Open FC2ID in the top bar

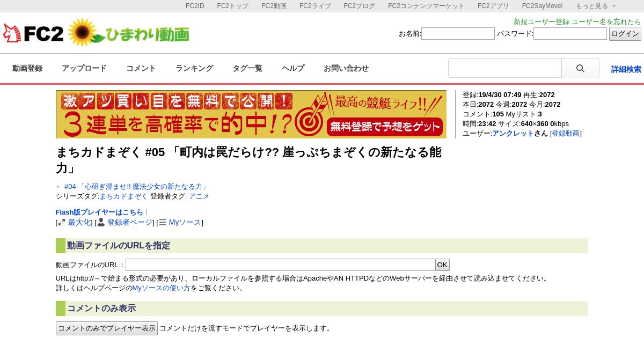click(195, 6)
